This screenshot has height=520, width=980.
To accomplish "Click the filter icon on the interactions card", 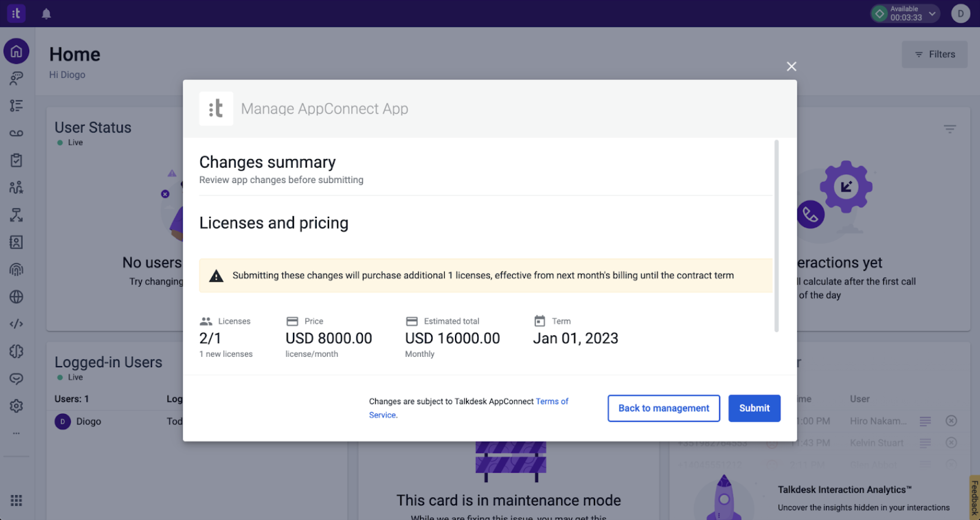I will [x=950, y=129].
